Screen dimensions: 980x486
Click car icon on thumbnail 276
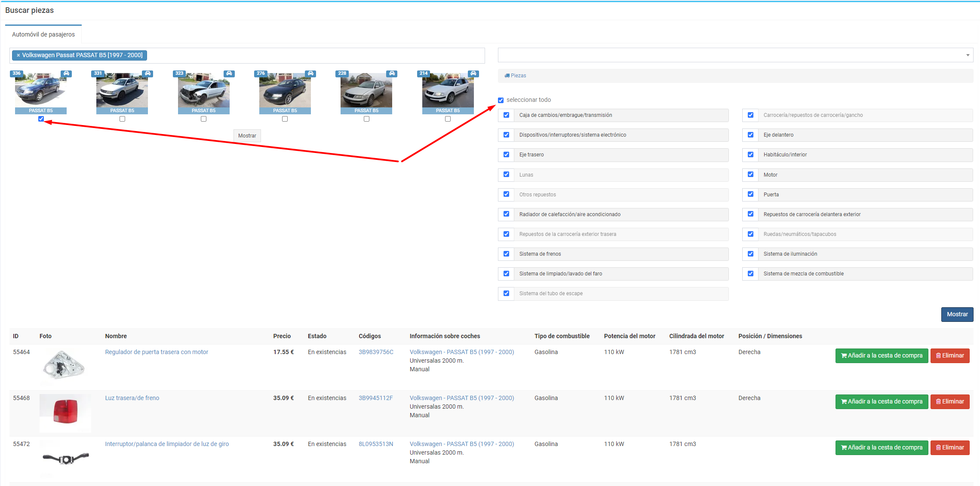[310, 73]
